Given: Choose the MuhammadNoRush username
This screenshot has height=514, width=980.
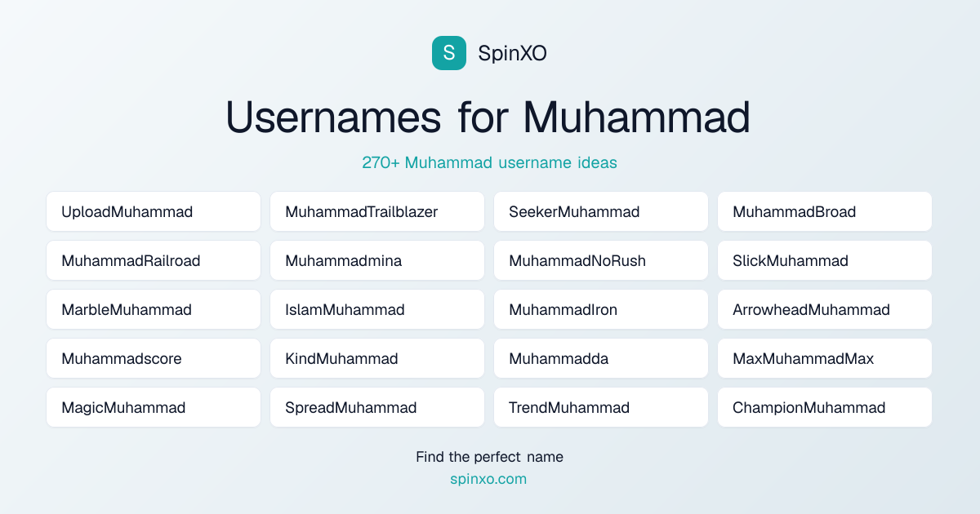Looking at the screenshot, I should pos(601,260).
